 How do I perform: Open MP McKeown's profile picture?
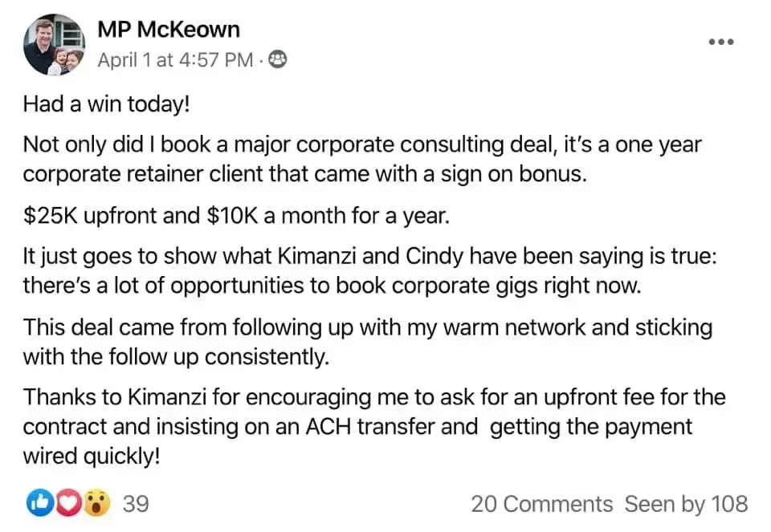coord(54,45)
